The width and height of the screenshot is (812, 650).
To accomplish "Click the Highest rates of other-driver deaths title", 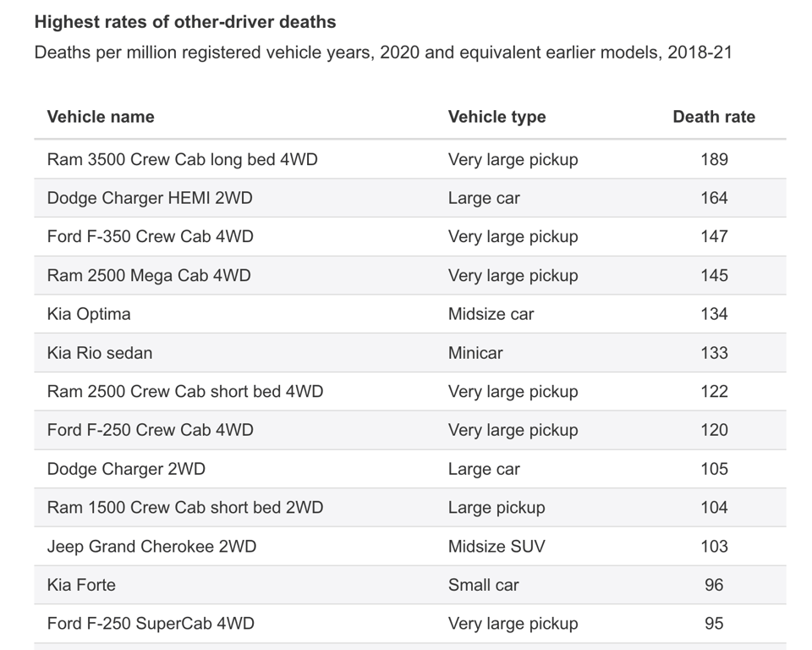I will click(185, 22).
